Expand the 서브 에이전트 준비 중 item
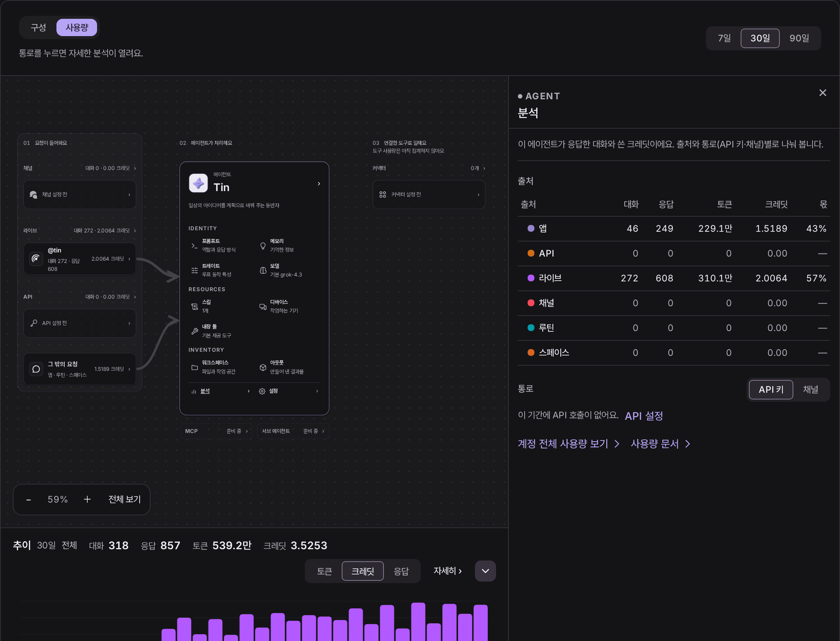 293,431
